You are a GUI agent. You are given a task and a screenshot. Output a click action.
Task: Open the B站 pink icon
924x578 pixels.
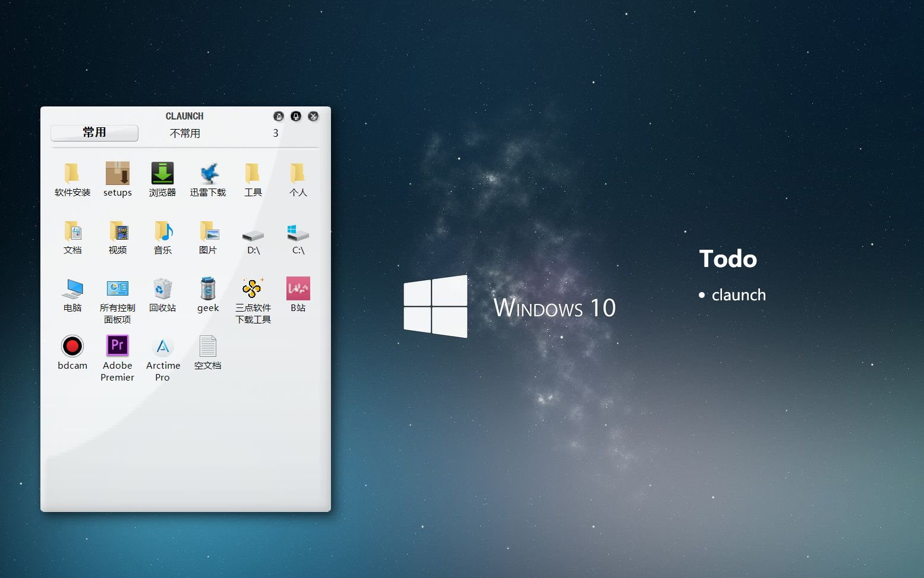(x=298, y=288)
